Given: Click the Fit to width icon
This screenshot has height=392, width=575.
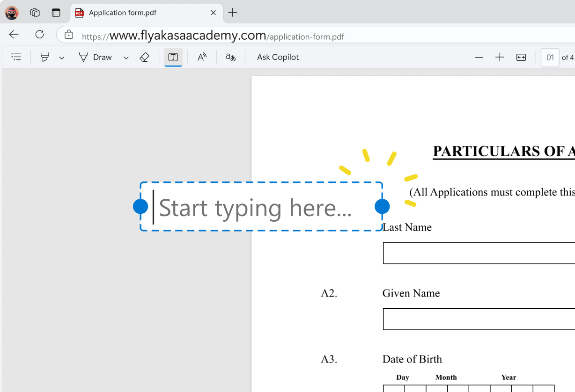Looking at the screenshot, I should pos(521,58).
